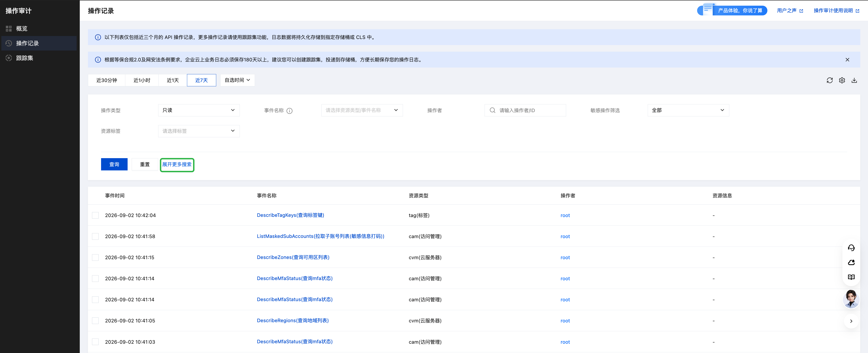The image size is (868, 353).
Task: Open the 自选时间 time dropdown
Action: tap(238, 80)
